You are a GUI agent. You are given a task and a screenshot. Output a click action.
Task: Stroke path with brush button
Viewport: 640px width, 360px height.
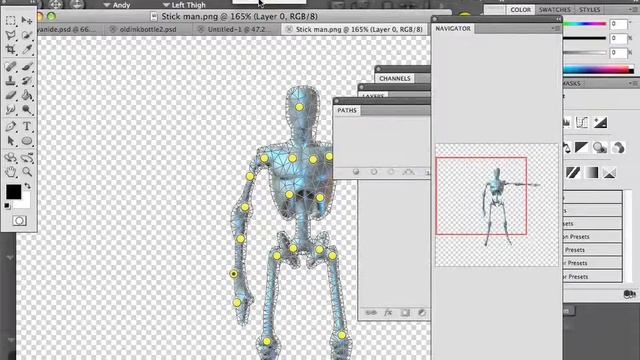click(x=373, y=172)
